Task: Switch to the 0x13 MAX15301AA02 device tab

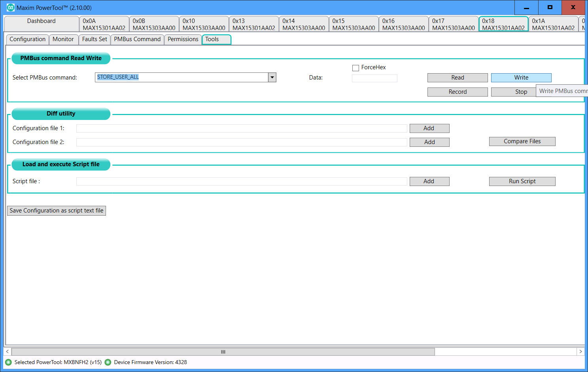Action: [254, 24]
